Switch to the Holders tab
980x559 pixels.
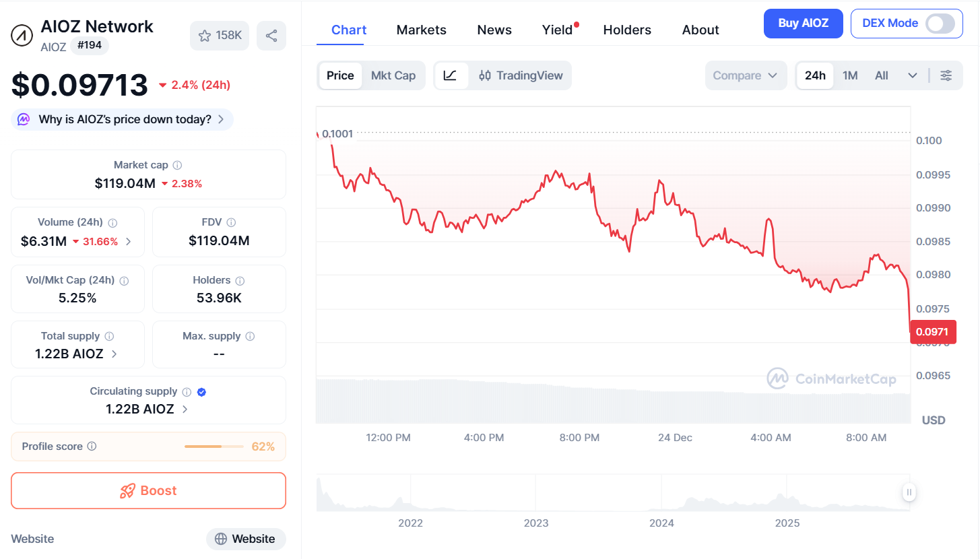(626, 30)
